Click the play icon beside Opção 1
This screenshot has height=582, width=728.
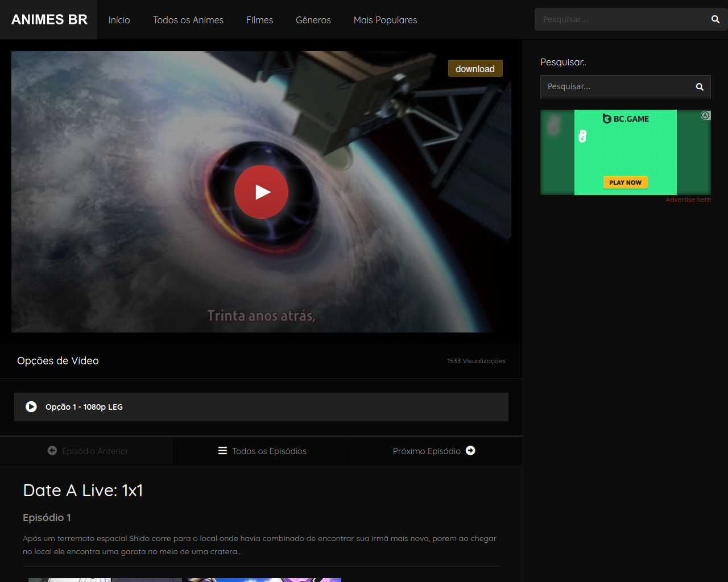(x=31, y=407)
